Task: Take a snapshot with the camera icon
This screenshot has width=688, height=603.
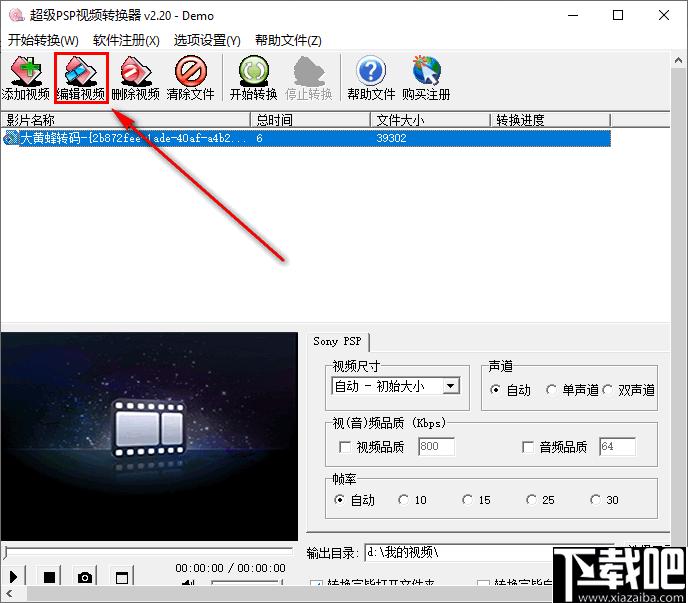Action: point(85,577)
